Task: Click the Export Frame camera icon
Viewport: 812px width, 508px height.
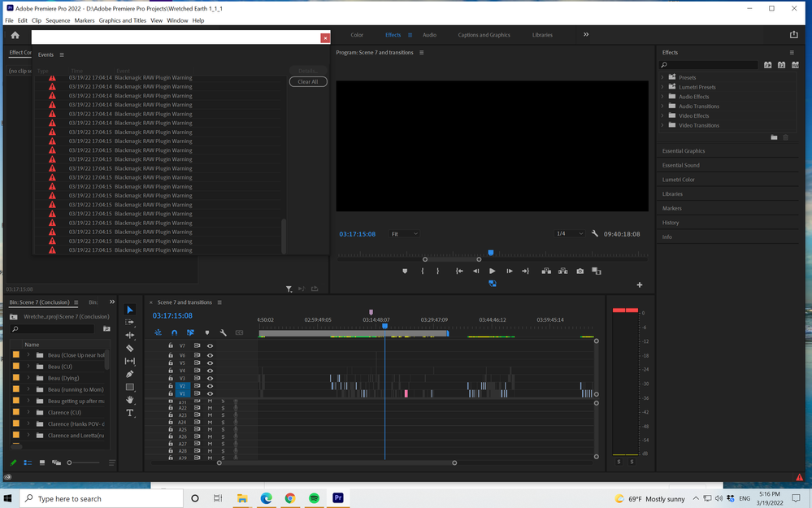Action: pyautogui.click(x=580, y=271)
